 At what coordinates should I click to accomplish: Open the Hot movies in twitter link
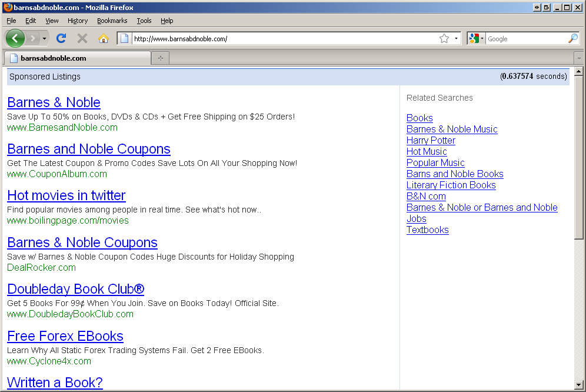click(x=66, y=195)
